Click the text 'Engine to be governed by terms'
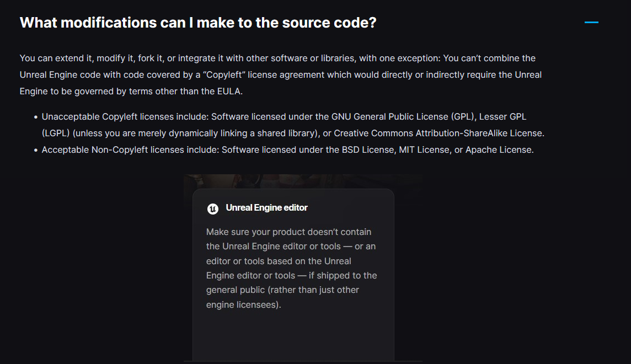This screenshot has width=631, height=364. (x=131, y=92)
